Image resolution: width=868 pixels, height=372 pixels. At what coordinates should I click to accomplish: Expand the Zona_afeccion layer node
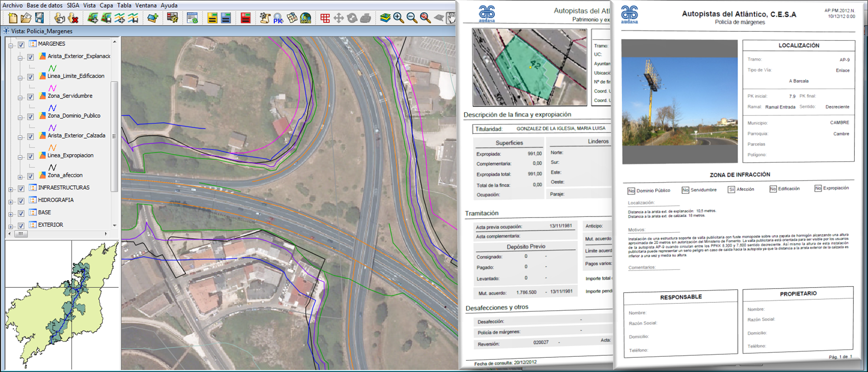[20, 177]
